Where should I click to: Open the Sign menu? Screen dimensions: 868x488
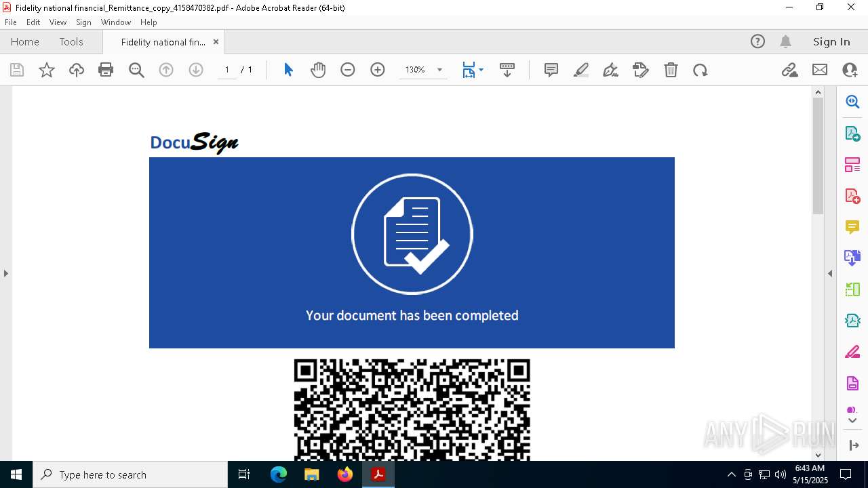[83, 22]
